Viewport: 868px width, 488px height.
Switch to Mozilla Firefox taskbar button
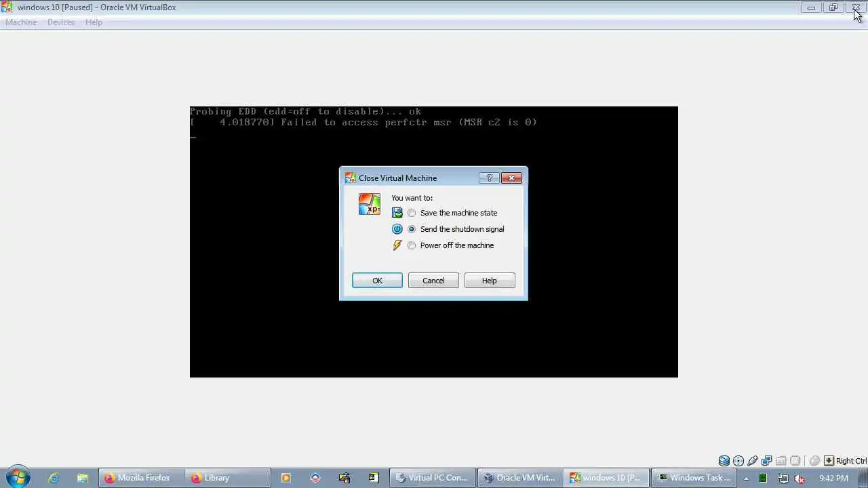[141, 478]
